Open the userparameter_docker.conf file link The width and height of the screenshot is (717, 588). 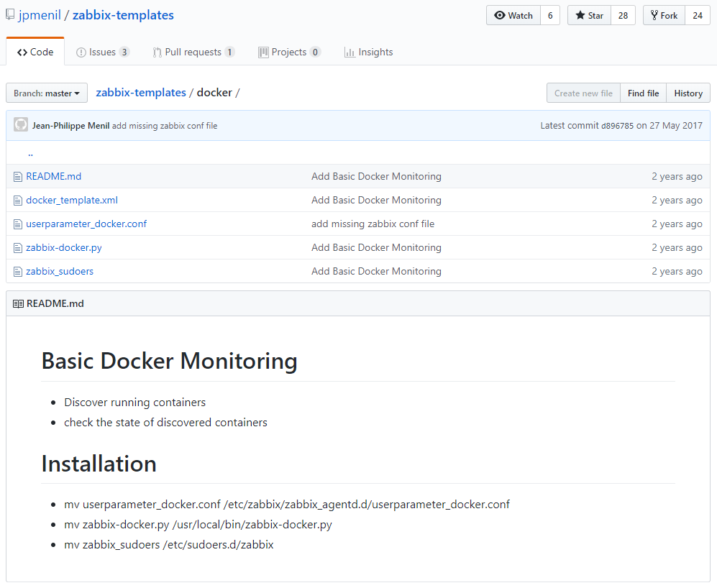[x=86, y=224]
